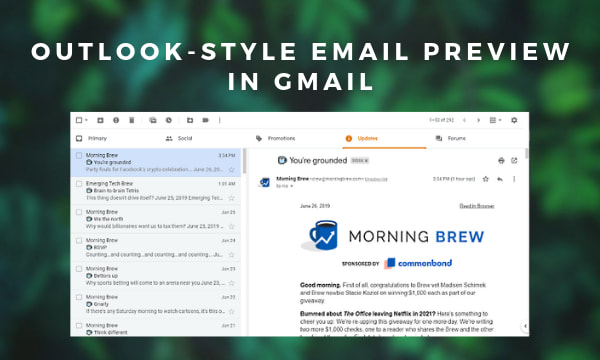Click the reading pane scrollbar
The image size is (600, 360).
point(527,154)
